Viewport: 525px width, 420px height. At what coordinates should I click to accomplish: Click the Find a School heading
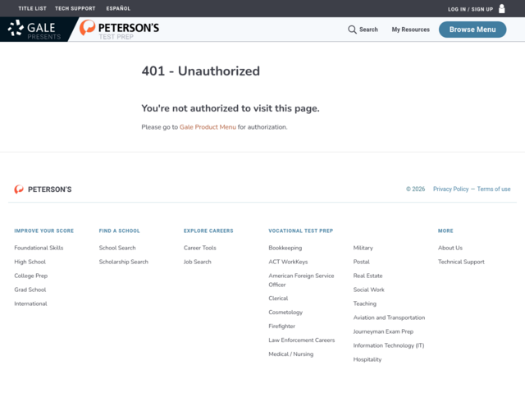click(120, 231)
